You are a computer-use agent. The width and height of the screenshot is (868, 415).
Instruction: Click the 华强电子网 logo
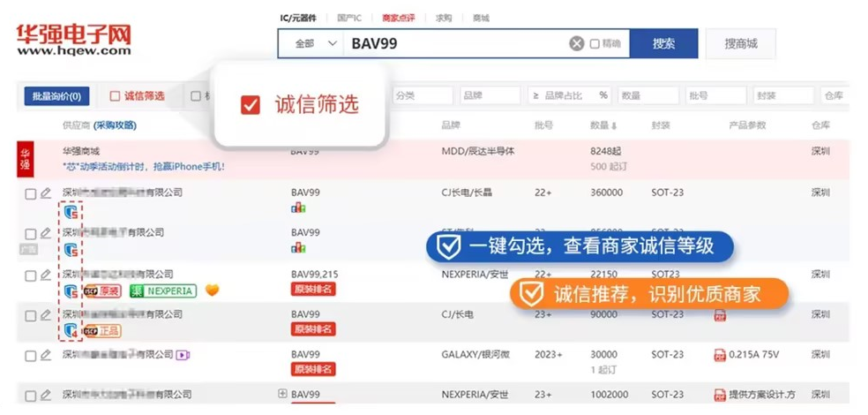(73, 40)
